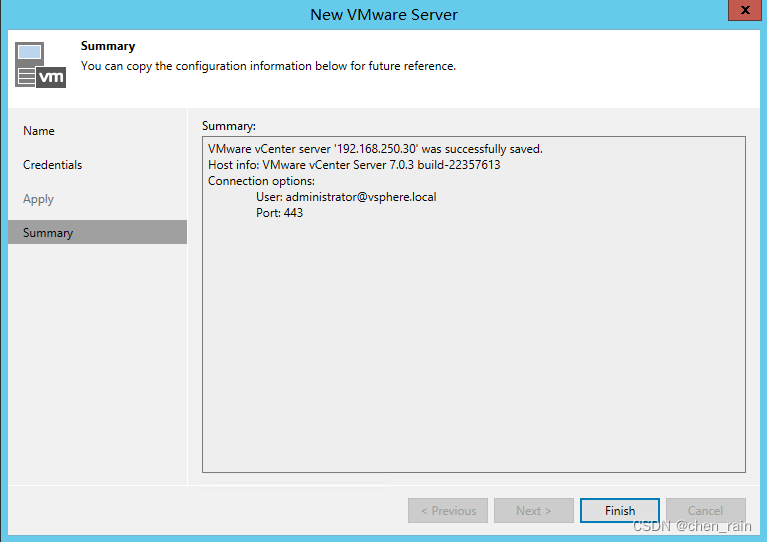The width and height of the screenshot is (767, 542).
Task: Click the '192.168.250.30' saved message line
Action: 375,149
